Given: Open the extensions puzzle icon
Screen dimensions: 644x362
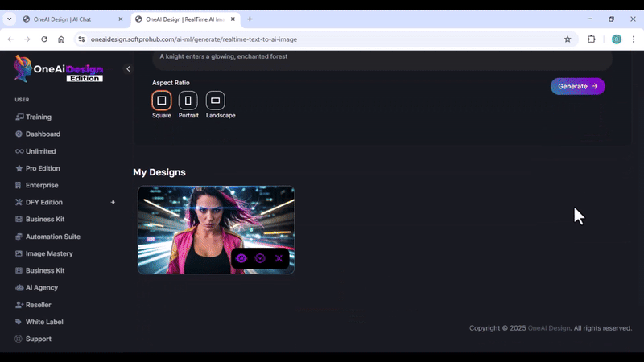Looking at the screenshot, I should [x=591, y=39].
